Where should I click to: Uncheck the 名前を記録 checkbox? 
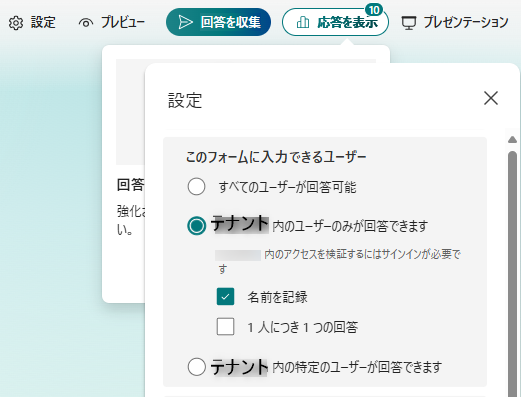click(x=225, y=296)
